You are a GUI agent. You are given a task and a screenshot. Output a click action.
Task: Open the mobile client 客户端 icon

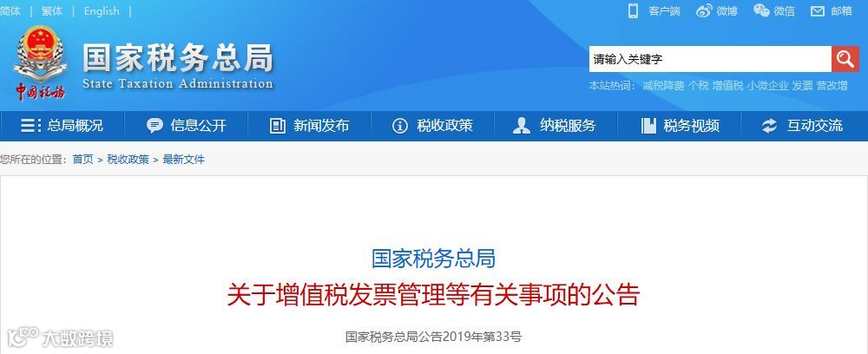click(x=634, y=10)
